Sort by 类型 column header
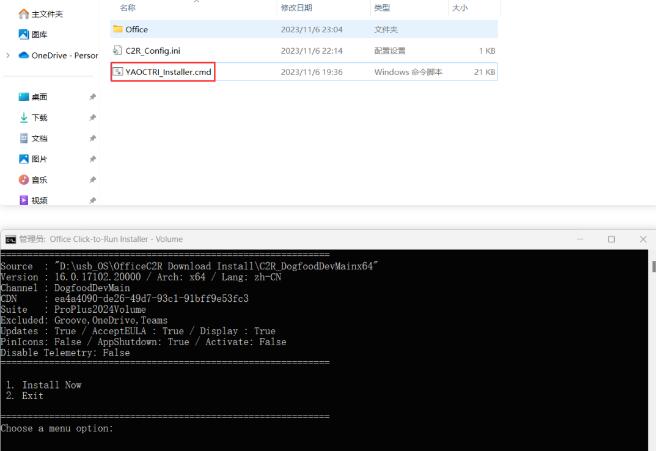656x451 pixels. point(382,8)
